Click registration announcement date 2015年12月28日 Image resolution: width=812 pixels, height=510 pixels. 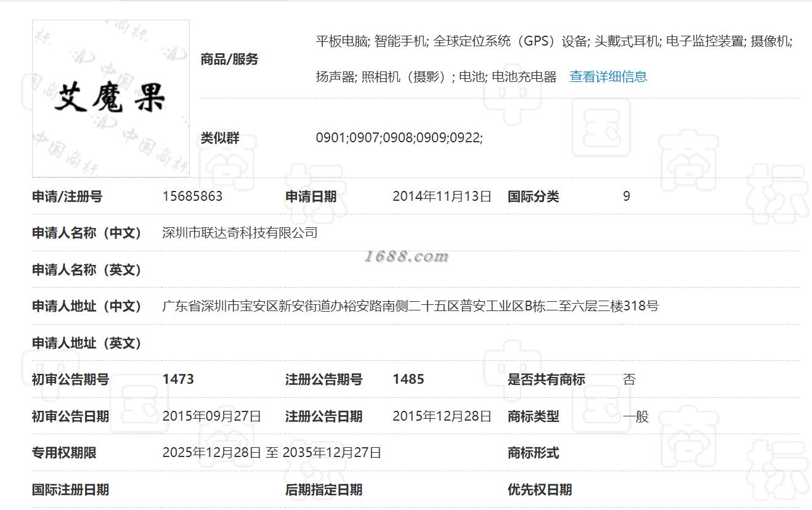pyautogui.click(x=442, y=416)
